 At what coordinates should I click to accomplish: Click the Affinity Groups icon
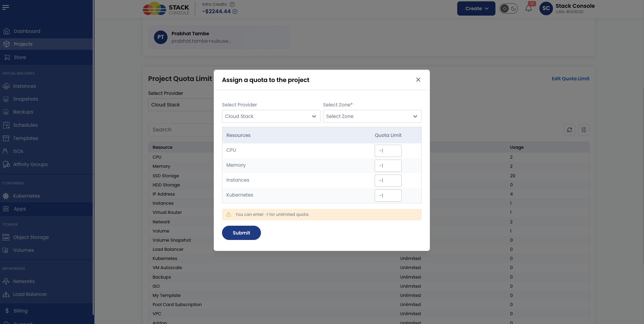[x=6, y=164]
